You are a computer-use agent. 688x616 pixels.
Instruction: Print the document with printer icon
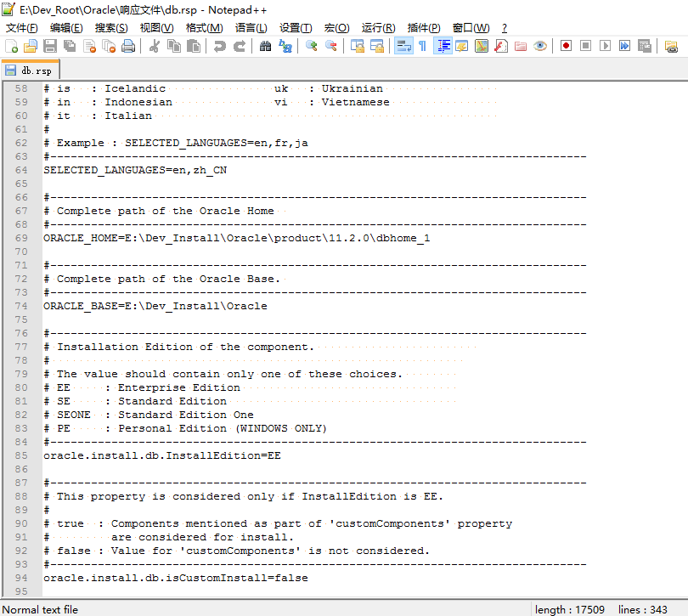128,46
